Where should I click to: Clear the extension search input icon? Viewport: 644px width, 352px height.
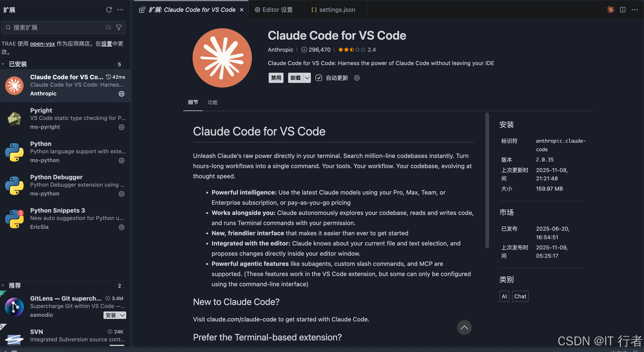tap(108, 28)
